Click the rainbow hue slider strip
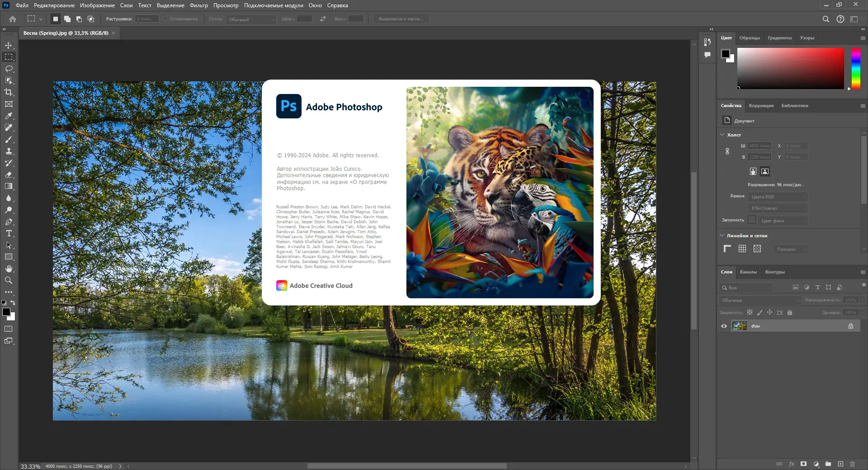 coord(856,68)
